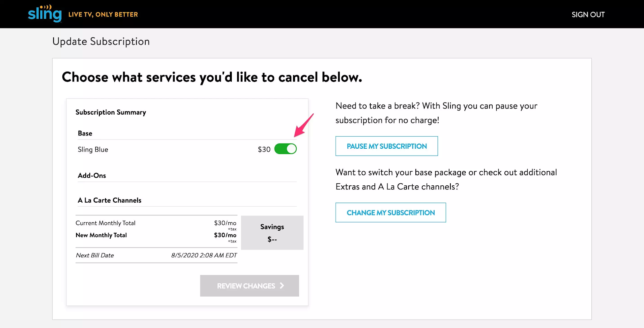Click Pause My Subscription button
Screen dimensions: 644x328
(x=387, y=146)
